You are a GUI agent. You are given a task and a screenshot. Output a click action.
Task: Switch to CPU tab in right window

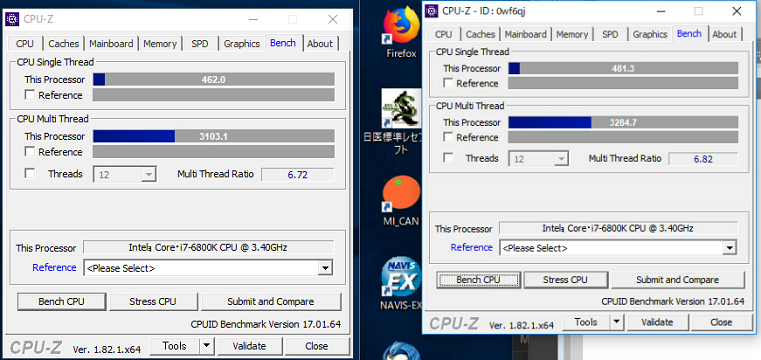click(x=444, y=34)
